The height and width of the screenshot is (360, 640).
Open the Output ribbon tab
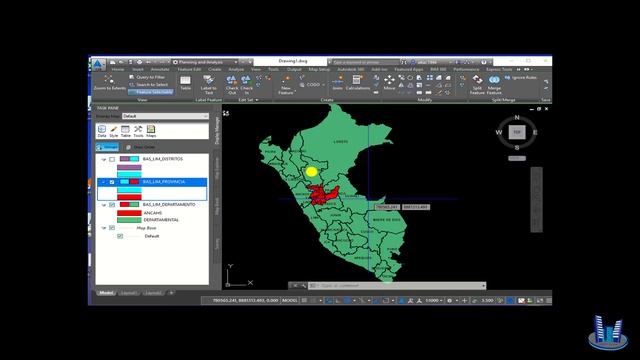click(294, 69)
